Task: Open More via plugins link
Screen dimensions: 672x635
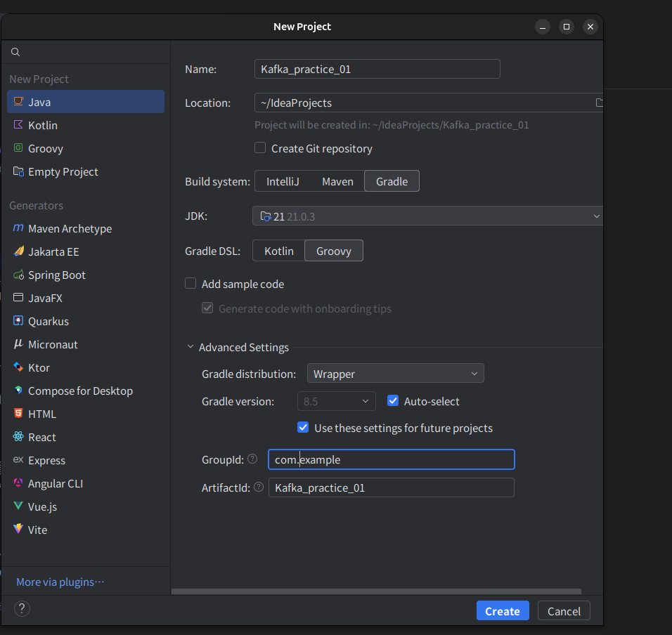Action: tap(60, 582)
